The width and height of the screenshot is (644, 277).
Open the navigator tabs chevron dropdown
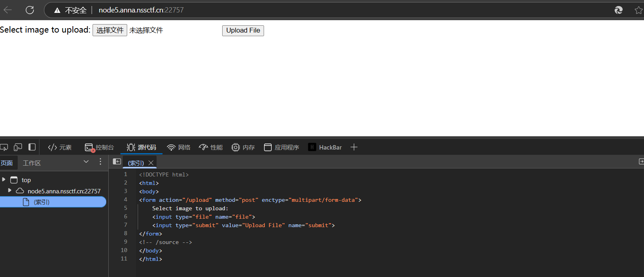86,162
